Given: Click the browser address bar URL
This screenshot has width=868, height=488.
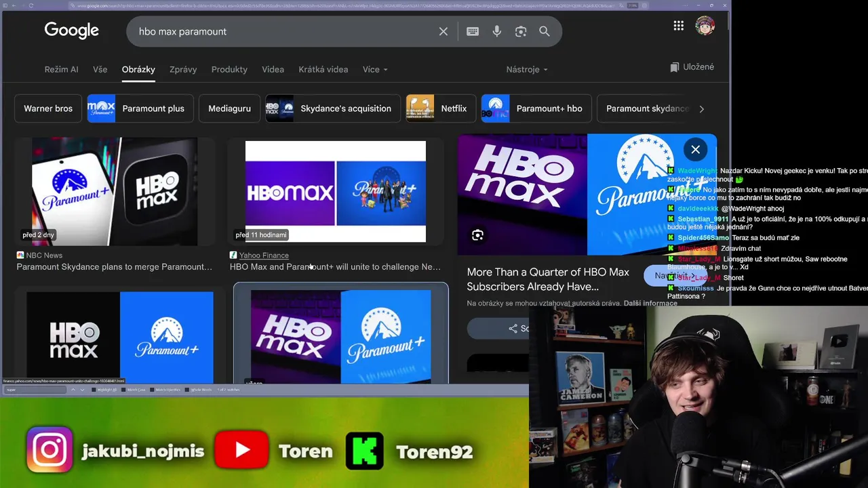Looking at the screenshot, I should [x=344, y=5].
